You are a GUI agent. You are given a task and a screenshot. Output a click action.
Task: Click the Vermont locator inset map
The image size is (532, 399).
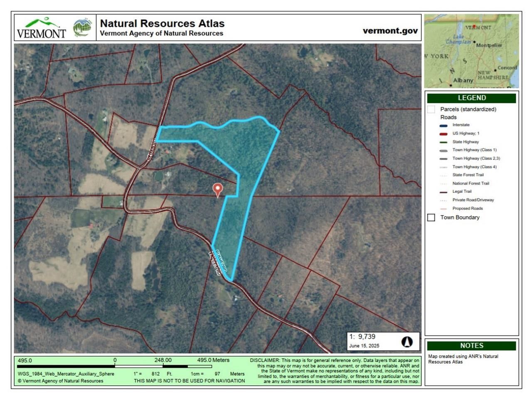(471, 51)
